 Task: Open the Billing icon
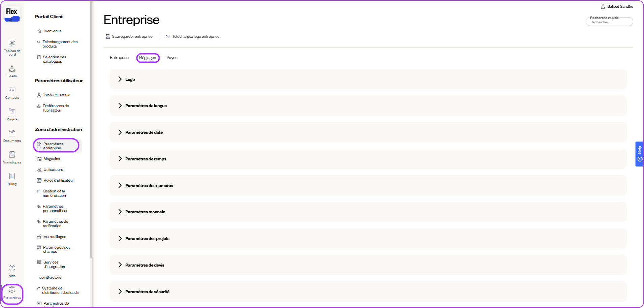pyautogui.click(x=12, y=177)
